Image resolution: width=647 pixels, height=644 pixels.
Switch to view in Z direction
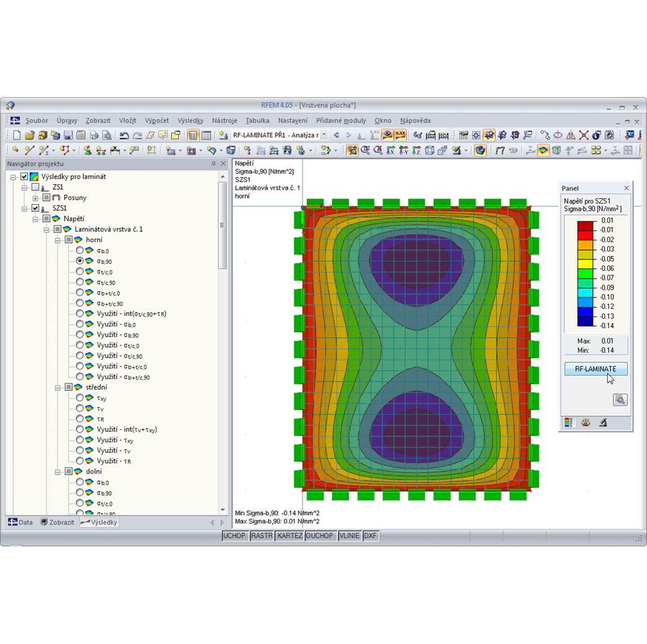pos(416,151)
